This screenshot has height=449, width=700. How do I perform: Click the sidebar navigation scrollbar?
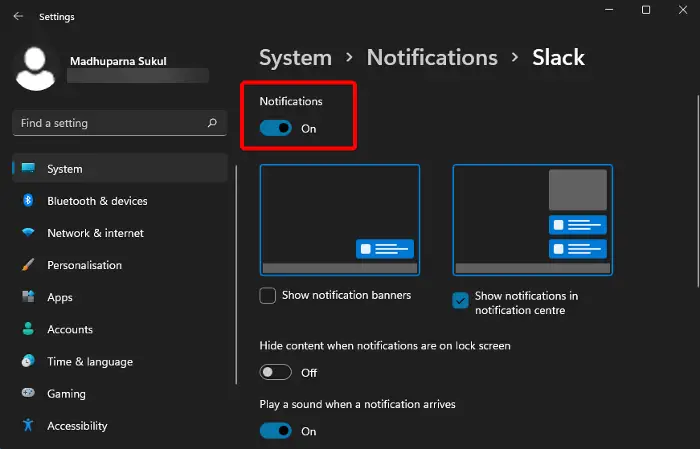[x=236, y=274]
